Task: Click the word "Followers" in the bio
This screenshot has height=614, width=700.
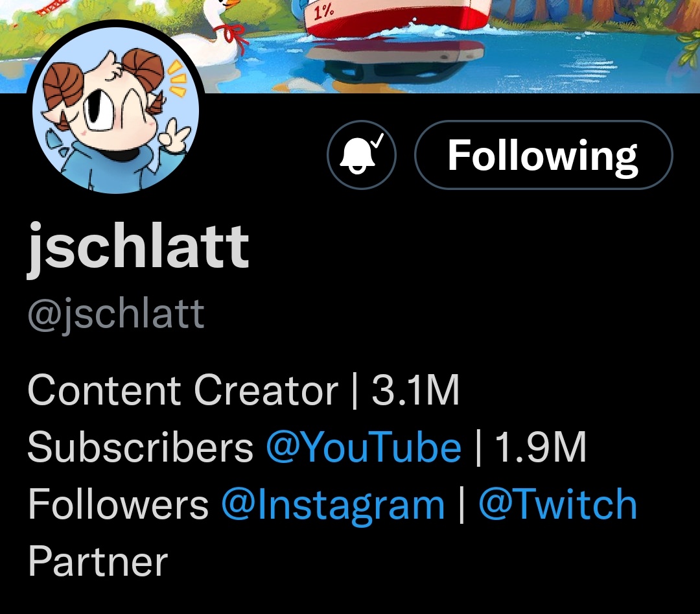Action: pyautogui.click(x=118, y=504)
